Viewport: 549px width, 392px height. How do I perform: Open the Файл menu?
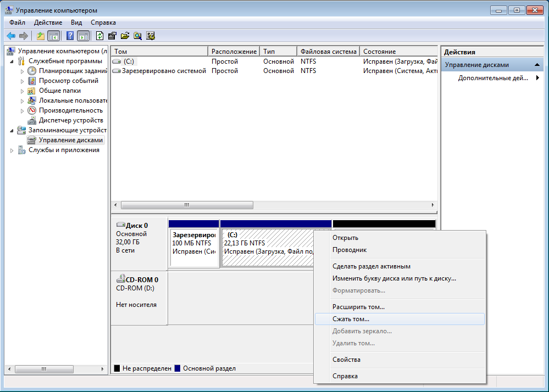(17, 23)
